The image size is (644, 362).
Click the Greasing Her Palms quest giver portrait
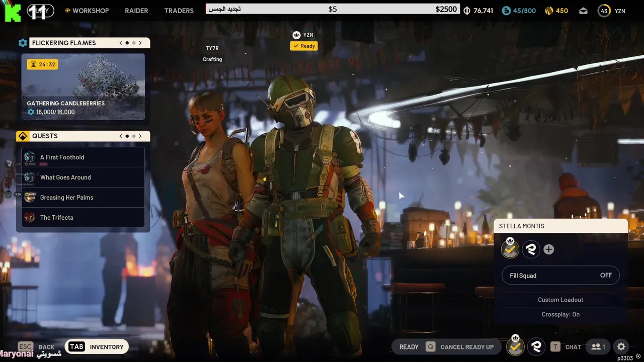pos(30,197)
